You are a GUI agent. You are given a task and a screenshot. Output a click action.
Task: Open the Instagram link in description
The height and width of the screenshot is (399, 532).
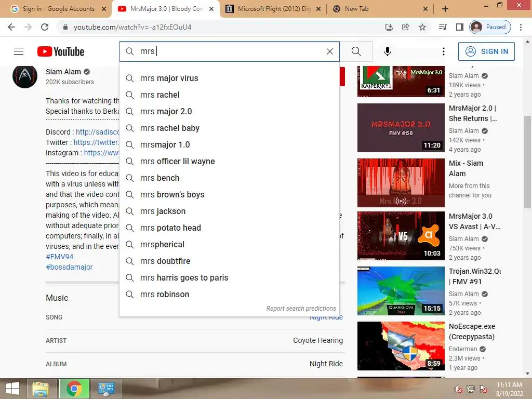tap(101, 153)
